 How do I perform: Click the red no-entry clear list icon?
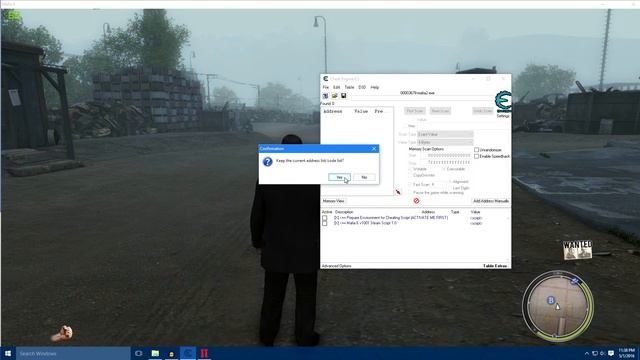coord(416,201)
